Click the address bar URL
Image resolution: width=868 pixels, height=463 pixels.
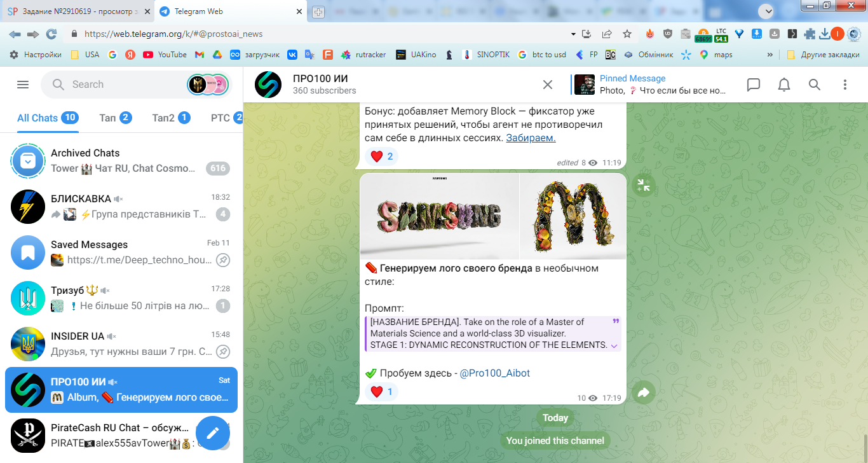(173, 34)
